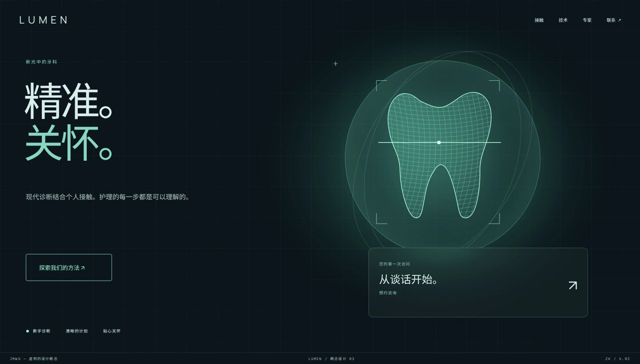Click the green 关怀。 headline
Screen dimensions: 640x364
pyautogui.click(x=68, y=142)
